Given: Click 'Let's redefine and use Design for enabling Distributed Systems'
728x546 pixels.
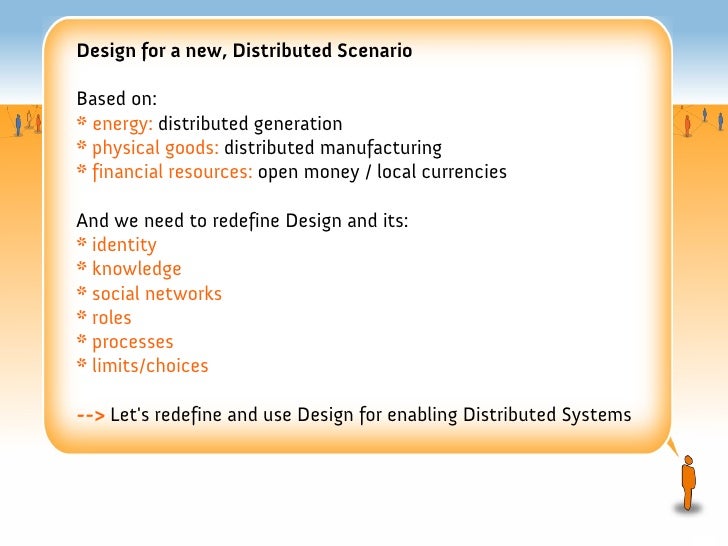Looking at the screenshot, I should (x=370, y=415).
